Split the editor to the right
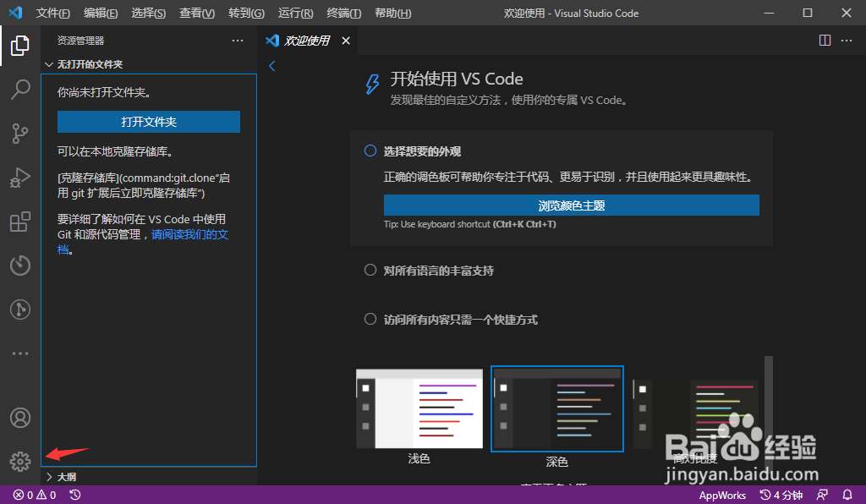Image resolution: width=866 pixels, height=504 pixels. (825, 41)
